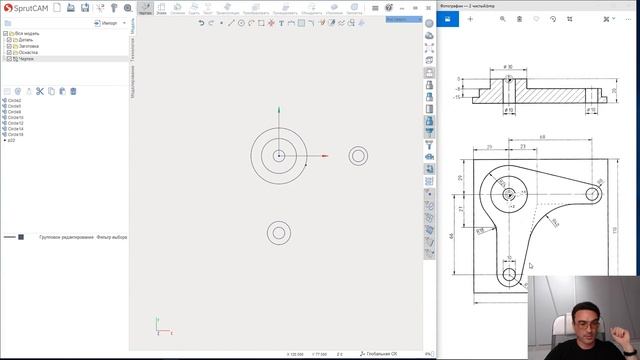Select the point drawing tool
Image resolution: width=640 pixels, height=360 pixels.
(x=221, y=23)
